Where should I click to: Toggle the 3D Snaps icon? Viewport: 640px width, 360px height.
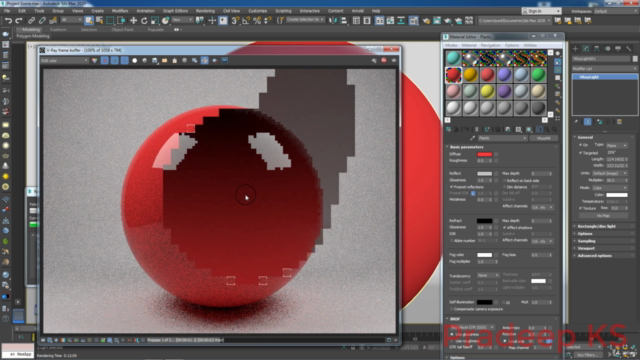coord(235,20)
